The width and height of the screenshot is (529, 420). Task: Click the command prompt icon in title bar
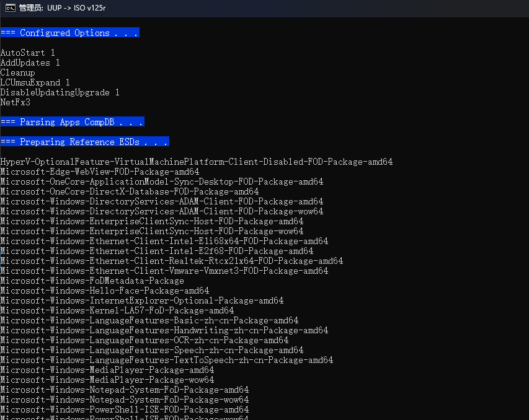(10, 8)
